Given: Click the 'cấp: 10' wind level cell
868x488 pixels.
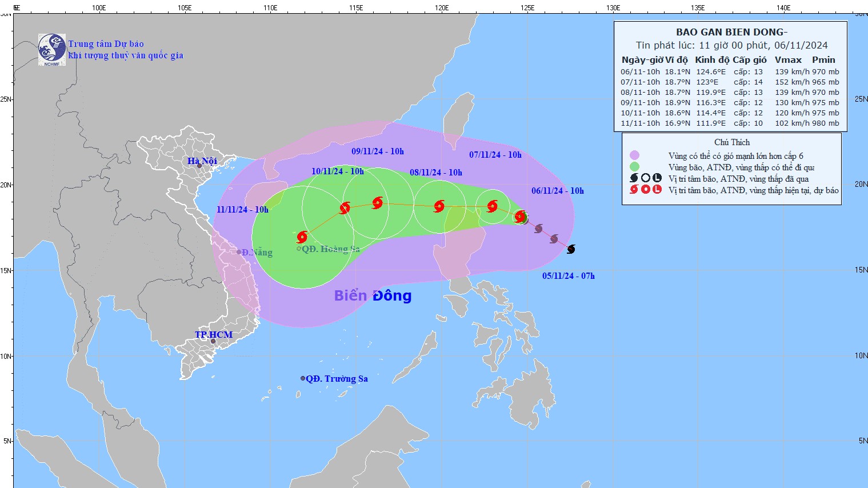Looking at the screenshot, I should coord(748,123).
